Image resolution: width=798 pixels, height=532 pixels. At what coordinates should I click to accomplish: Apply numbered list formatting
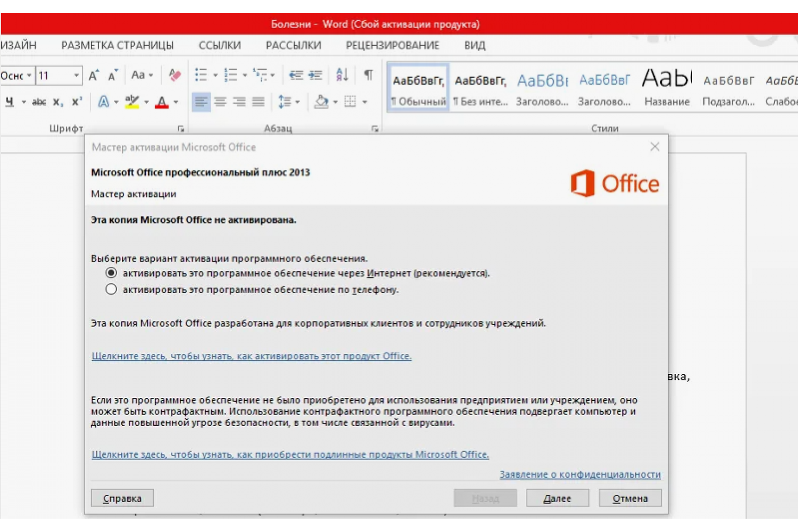[230, 75]
